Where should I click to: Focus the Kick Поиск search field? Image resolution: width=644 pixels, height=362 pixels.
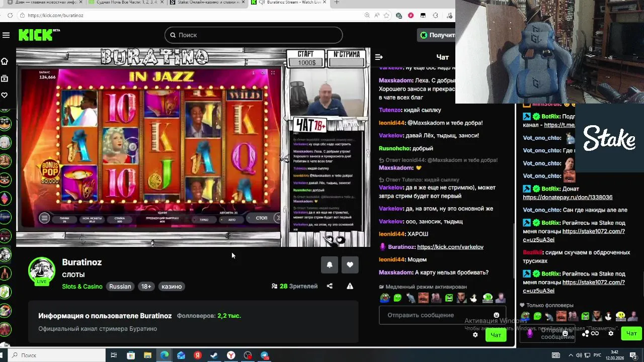[254, 35]
